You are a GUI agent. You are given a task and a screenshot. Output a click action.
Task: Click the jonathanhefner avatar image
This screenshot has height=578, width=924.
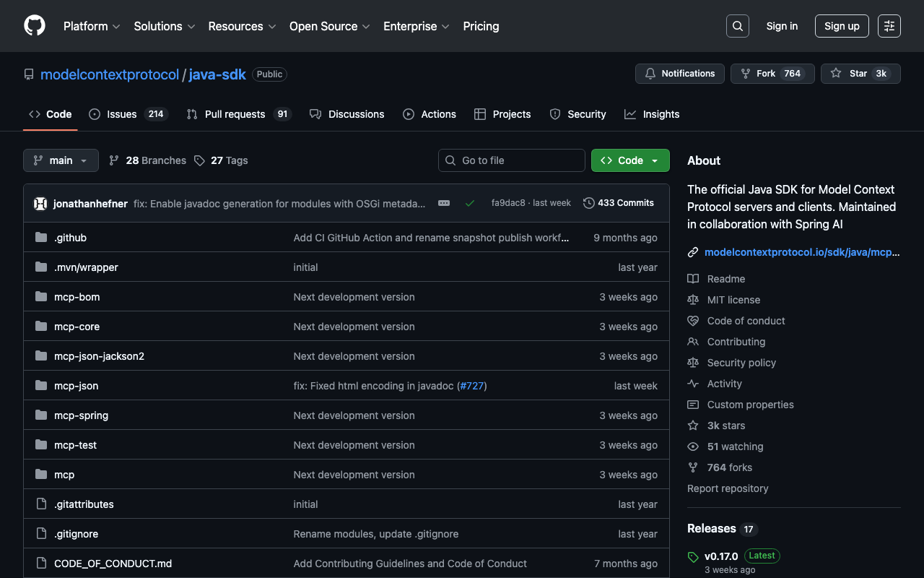point(40,204)
